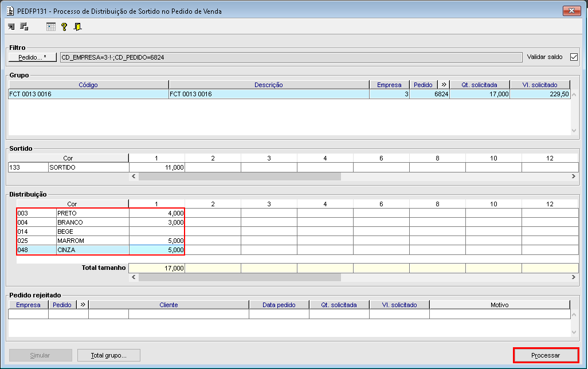
Task: Click the yellow exit door icon
Action: (x=77, y=26)
